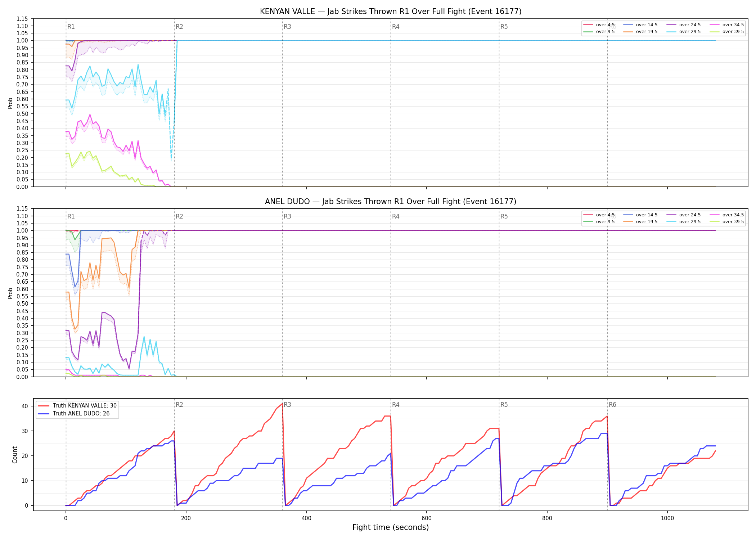Select 'over 9.5' in Kenyan Valle legend
Image resolution: width=756 pixels, height=540 pixels.
[x=599, y=32]
